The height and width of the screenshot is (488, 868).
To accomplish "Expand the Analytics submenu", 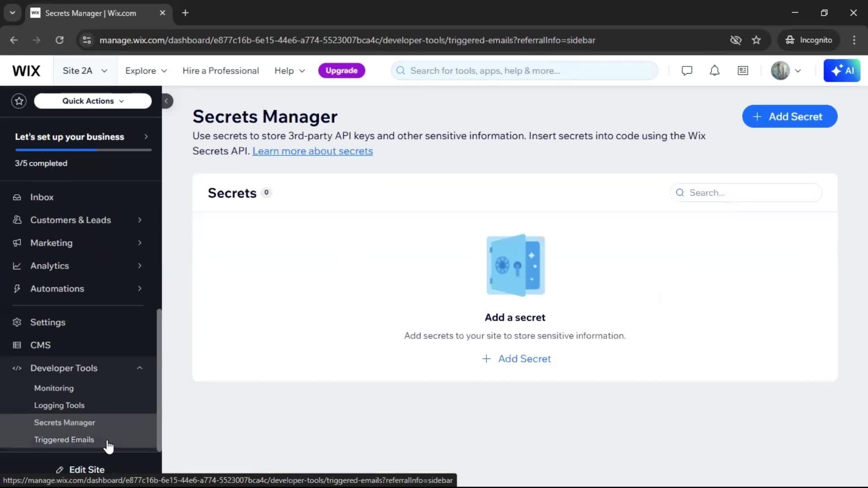I will point(140,266).
